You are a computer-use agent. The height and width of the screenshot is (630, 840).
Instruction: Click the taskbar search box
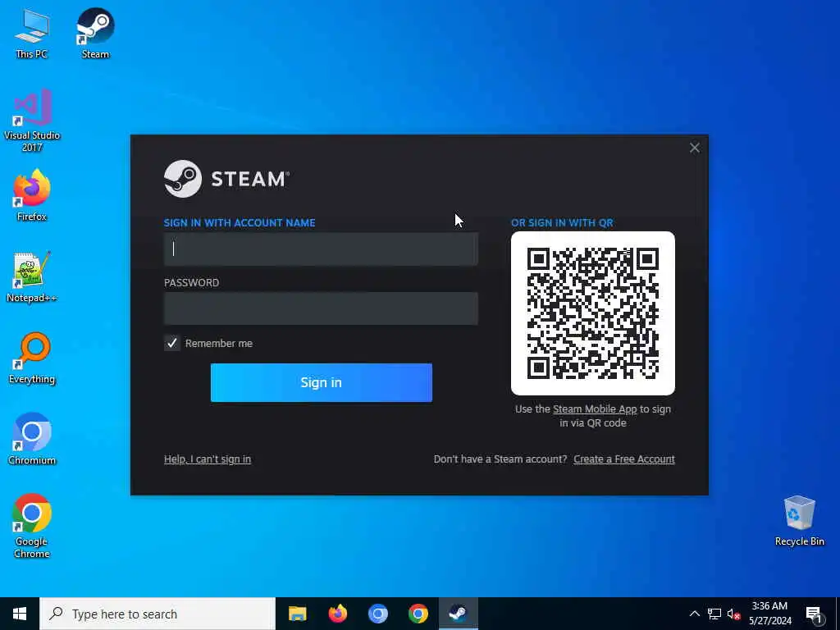click(x=157, y=614)
